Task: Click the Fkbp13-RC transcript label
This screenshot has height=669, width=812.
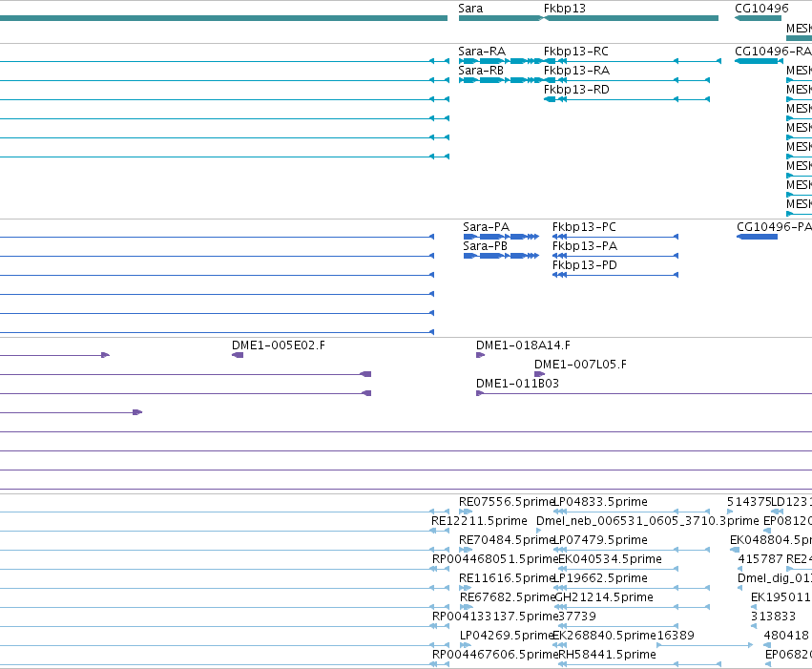Action: [576, 52]
